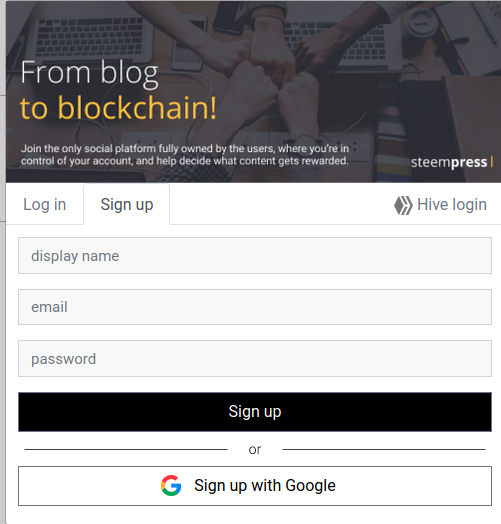Switch to the Log in tab
501x524 pixels.
pyautogui.click(x=44, y=205)
